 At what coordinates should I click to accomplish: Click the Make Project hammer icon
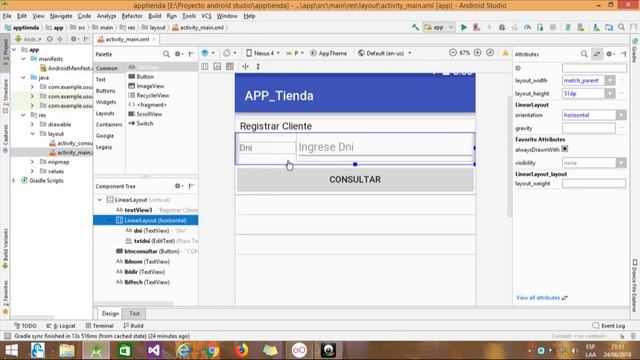(415, 27)
